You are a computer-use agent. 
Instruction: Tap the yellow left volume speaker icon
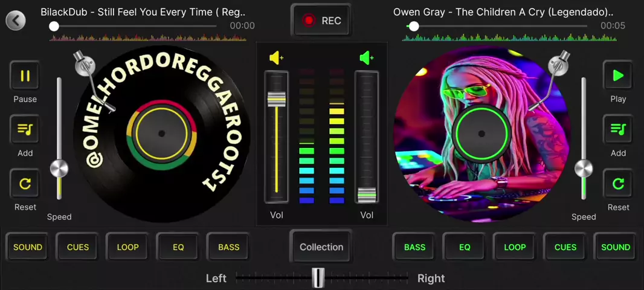click(277, 57)
